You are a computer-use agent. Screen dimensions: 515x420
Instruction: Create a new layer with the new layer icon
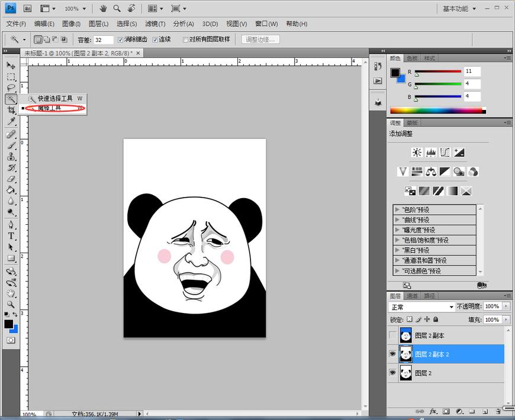[485, 411]
